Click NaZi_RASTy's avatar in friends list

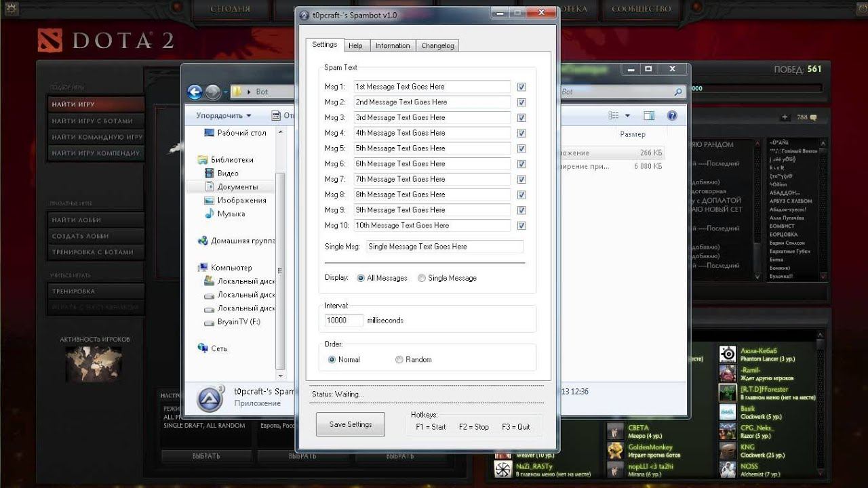tap(503, 470)
